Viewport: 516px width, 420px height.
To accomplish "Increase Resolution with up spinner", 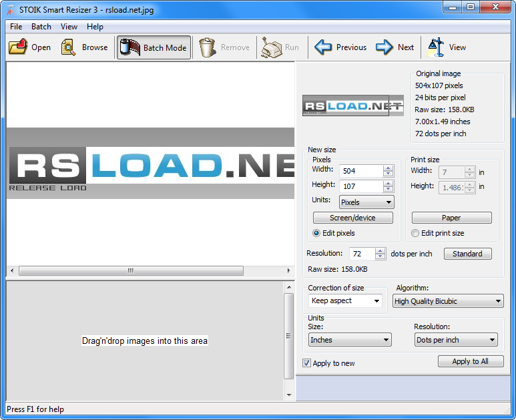I will click(x=380, y=251).
